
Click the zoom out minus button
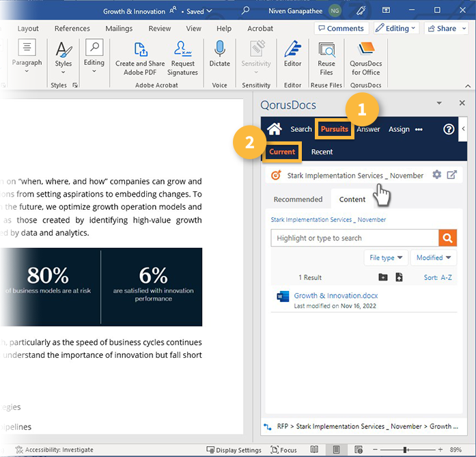pos(375,449)
